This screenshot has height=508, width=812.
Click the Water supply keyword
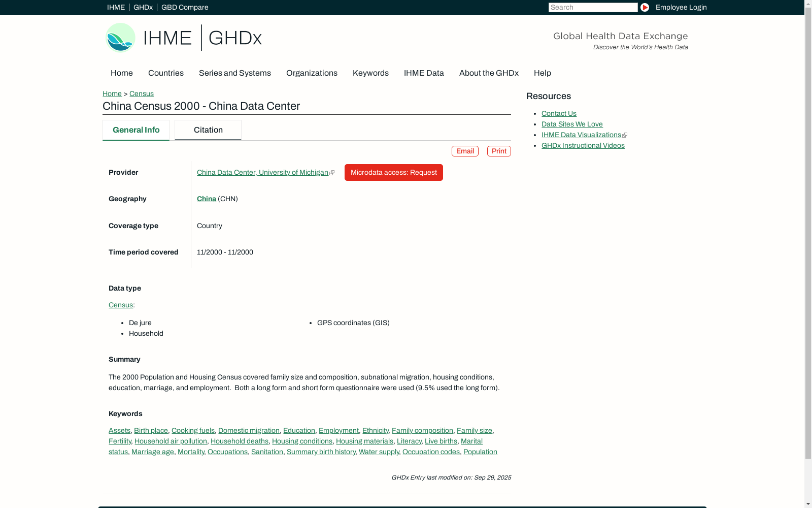[x=379, y=452]
